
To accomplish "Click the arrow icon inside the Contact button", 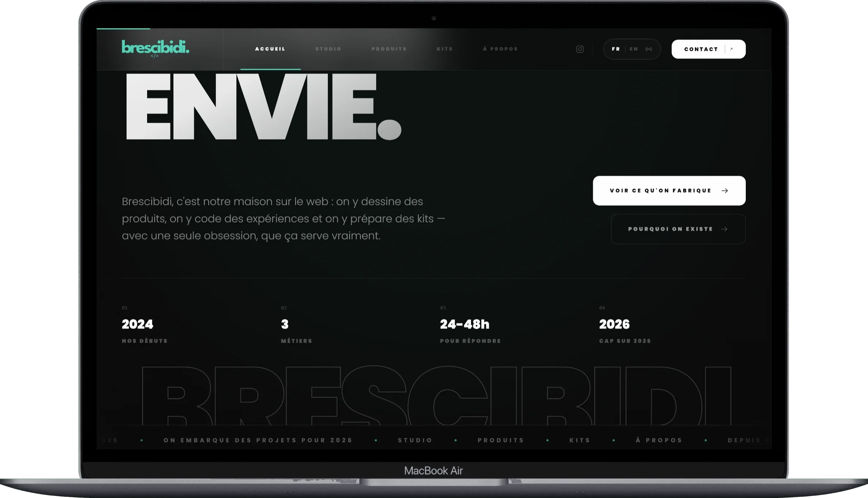I will pyautogui.click(x=732, y=49).
